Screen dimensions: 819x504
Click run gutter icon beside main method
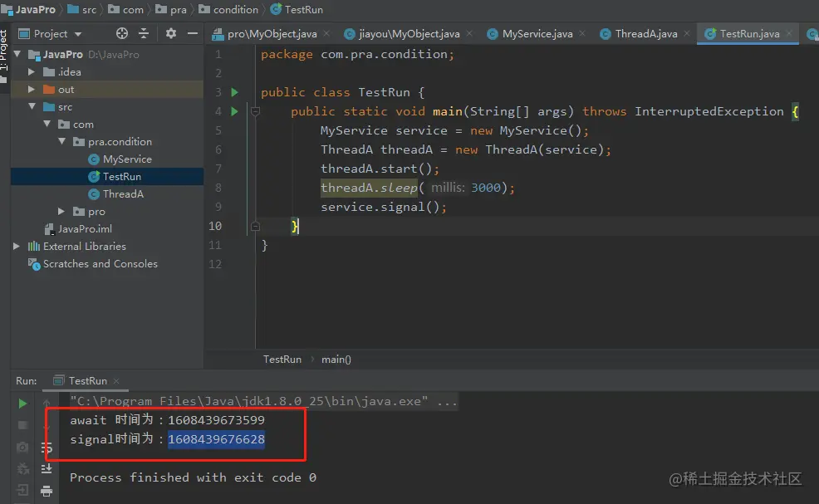234,111
